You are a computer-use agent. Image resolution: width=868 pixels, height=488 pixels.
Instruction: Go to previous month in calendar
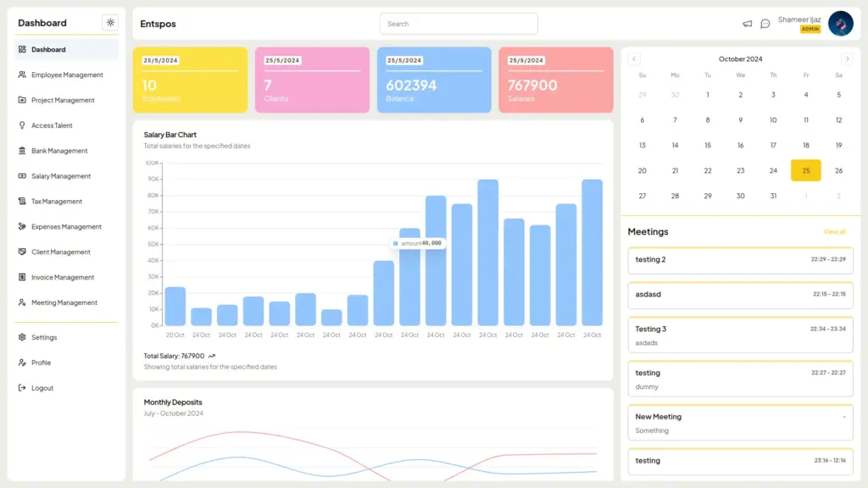[634, 59]
